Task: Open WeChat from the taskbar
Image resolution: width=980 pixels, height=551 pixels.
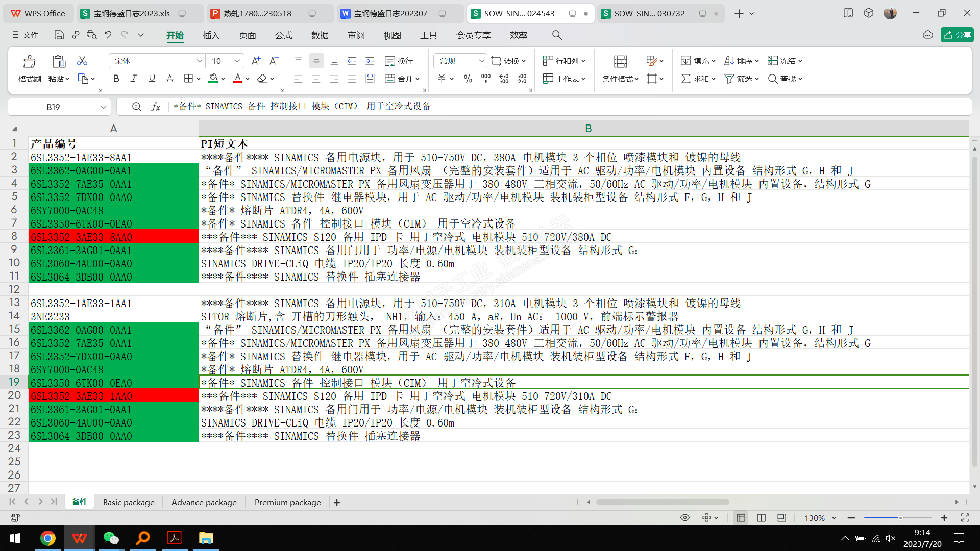Action: pos(111,538)
